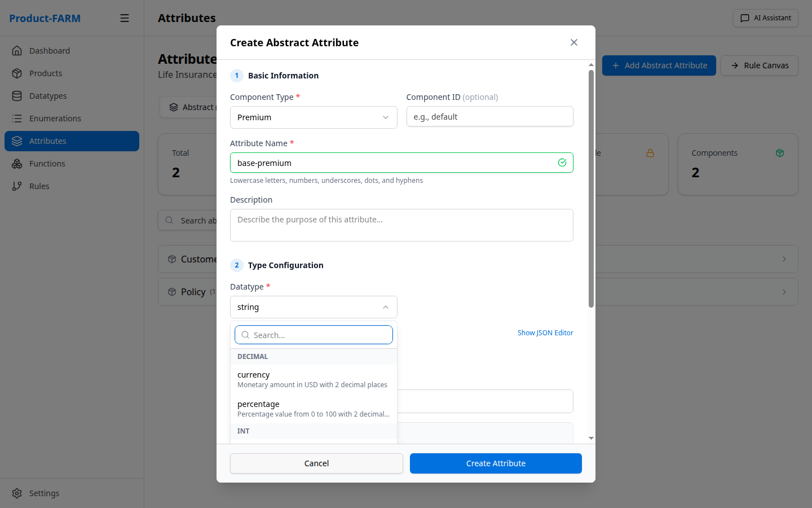This screenshot has height=508, width=812.
Task: Show the JSON Editor
Action: tap(545, 332)
